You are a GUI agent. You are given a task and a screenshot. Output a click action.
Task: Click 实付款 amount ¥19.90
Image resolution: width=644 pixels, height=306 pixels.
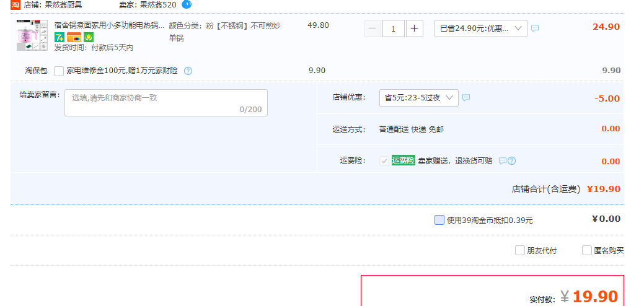pyautogui.click(x=589, y=296)
